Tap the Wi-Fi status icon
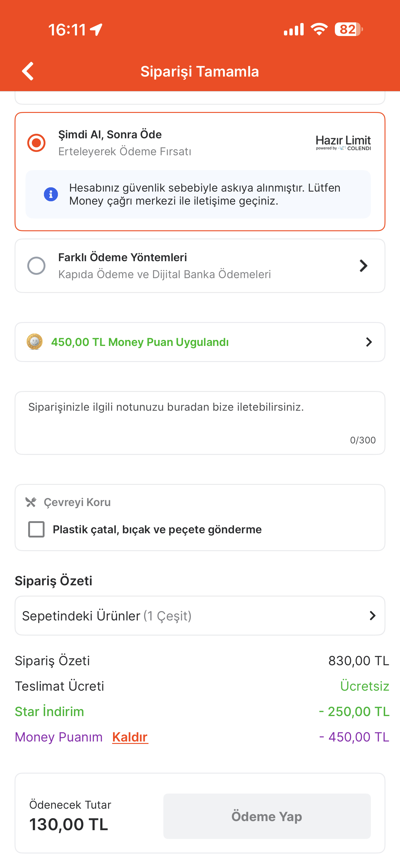 [x=319, y=29]
